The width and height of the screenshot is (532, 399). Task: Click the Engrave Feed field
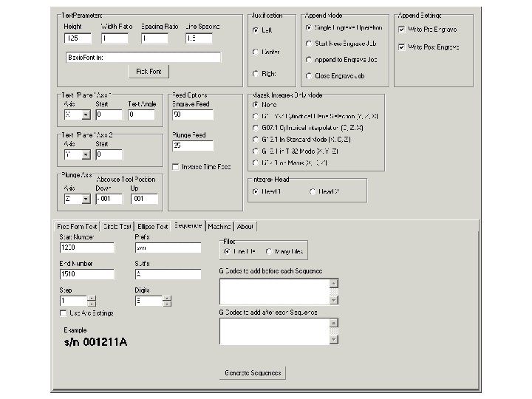[x=193, y=115]
